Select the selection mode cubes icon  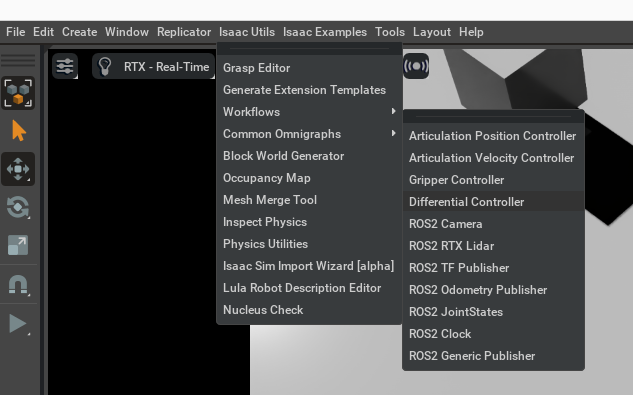(18, 93)
